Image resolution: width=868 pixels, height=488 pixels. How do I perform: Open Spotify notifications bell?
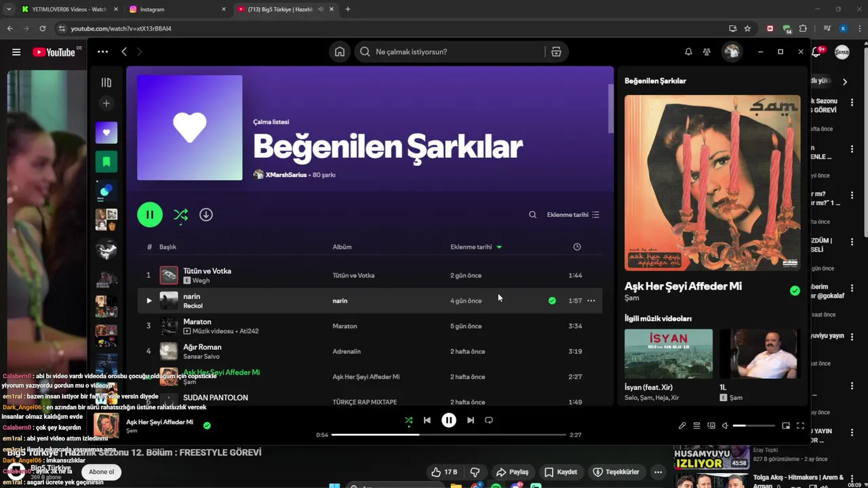coord(688,52)
